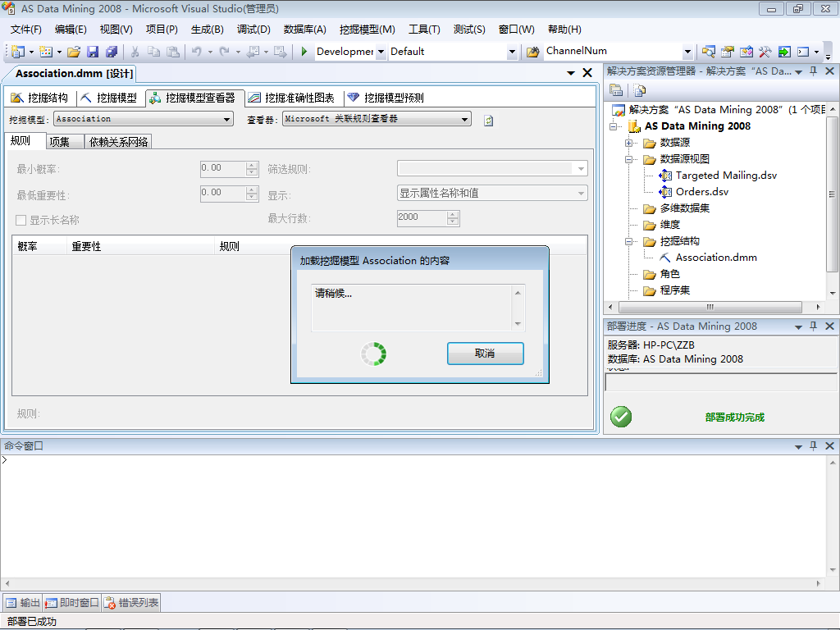Click the New Project toolbar icon
The width and height of the screenshot is (840, 630).
18,52
